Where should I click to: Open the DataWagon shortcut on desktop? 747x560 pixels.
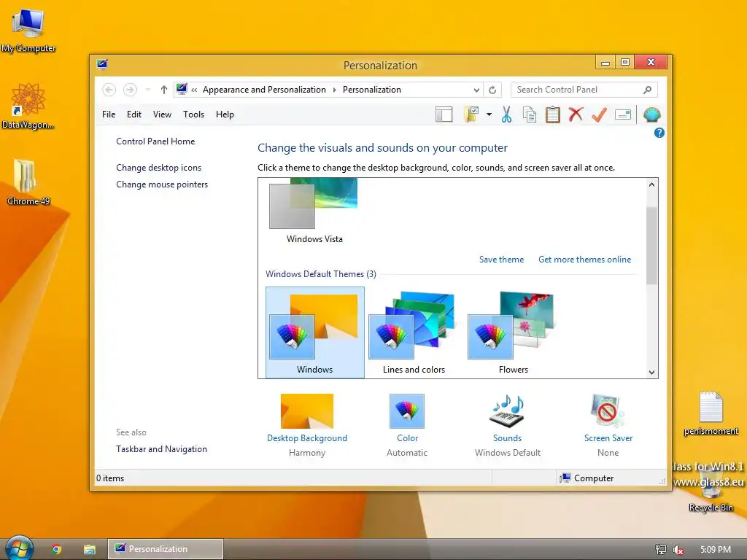[x=28, y=106]
